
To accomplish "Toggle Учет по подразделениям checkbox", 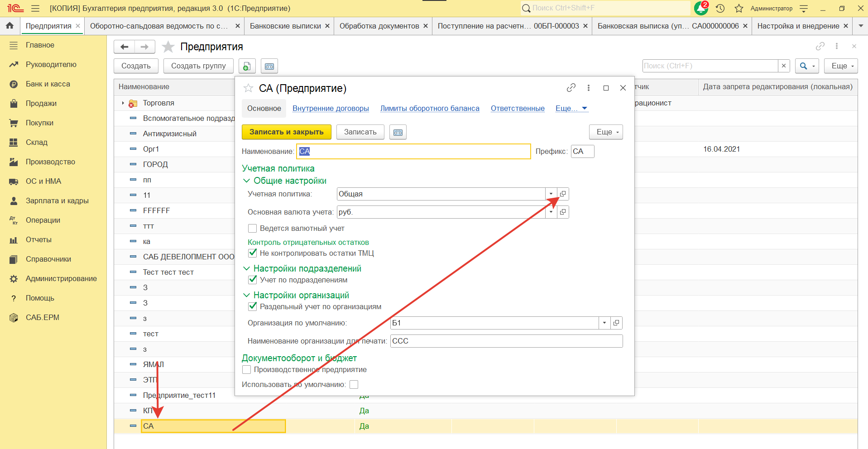I will coord(253,280).
